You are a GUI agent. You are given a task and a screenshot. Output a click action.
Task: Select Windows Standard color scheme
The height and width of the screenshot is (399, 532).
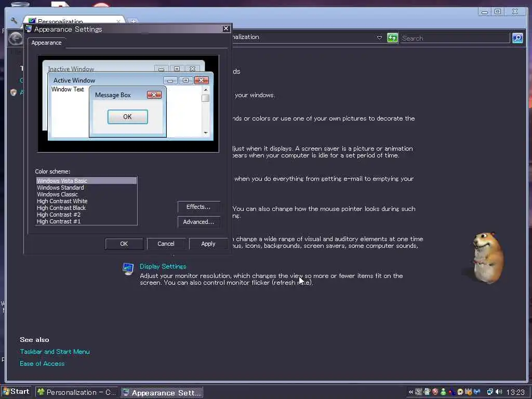(x=87, y=188)
